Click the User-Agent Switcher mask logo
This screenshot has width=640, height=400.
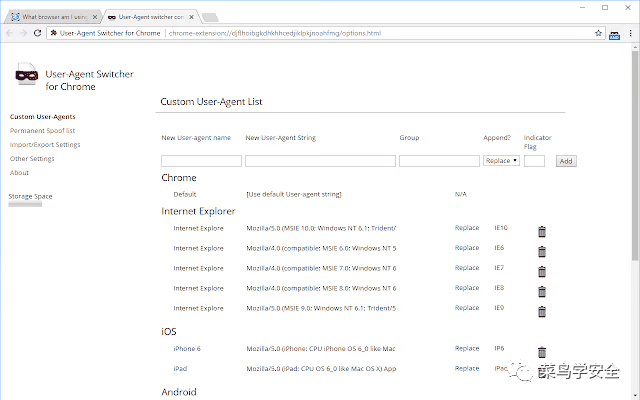coord(27,74)
